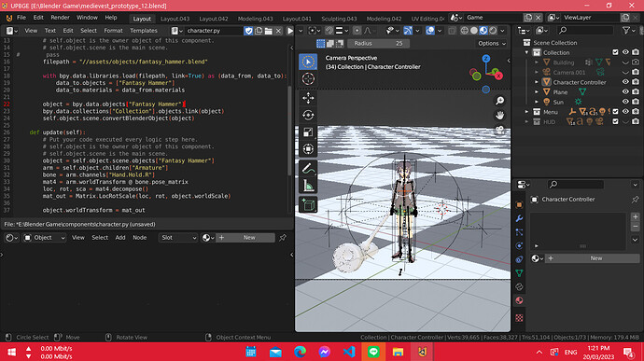Click the outliner search field
Screen dimensions: 644x361
coord(585,31)
